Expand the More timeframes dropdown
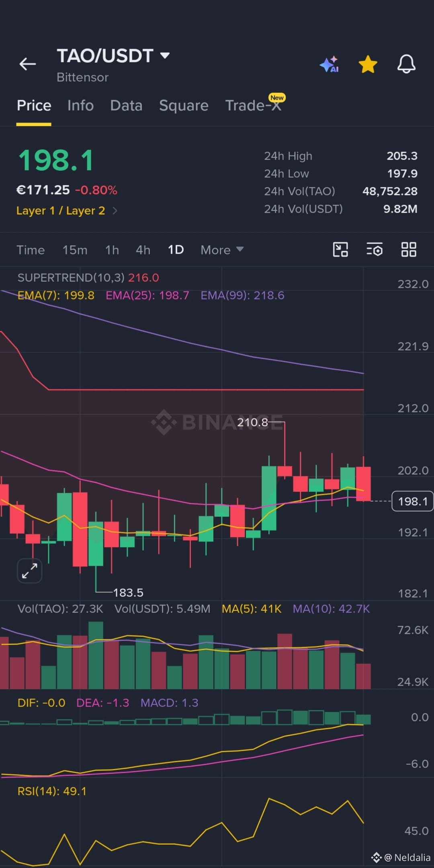The width and height of the screenshot is (434, 868). click(x=222, y=250)
